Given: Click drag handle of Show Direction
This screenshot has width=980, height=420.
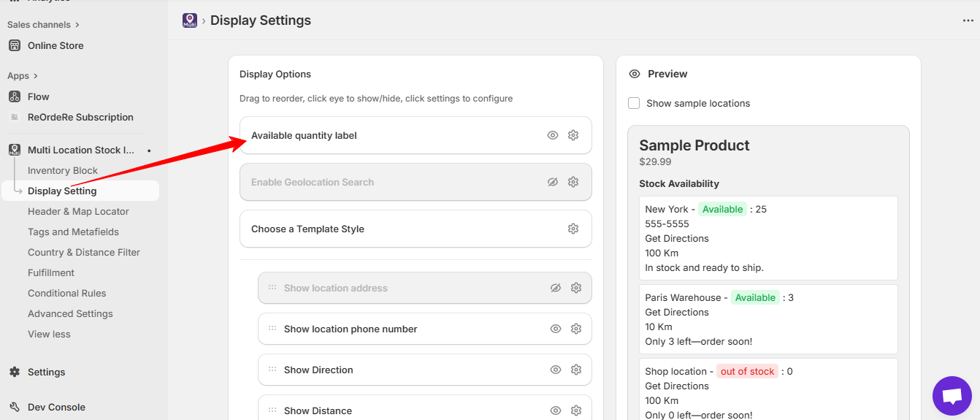Looking at the screenshot, I should tap(272, 370).
